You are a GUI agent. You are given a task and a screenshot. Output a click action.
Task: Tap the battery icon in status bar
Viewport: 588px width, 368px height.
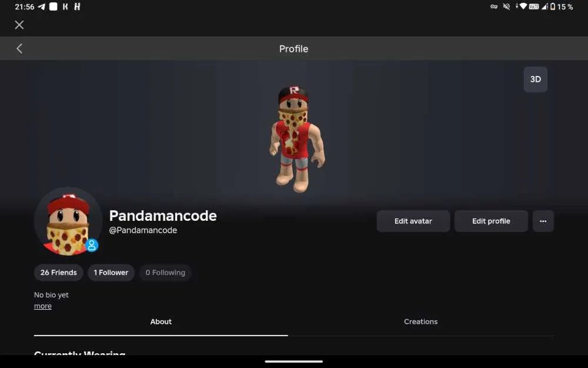(x=552, y=6)
